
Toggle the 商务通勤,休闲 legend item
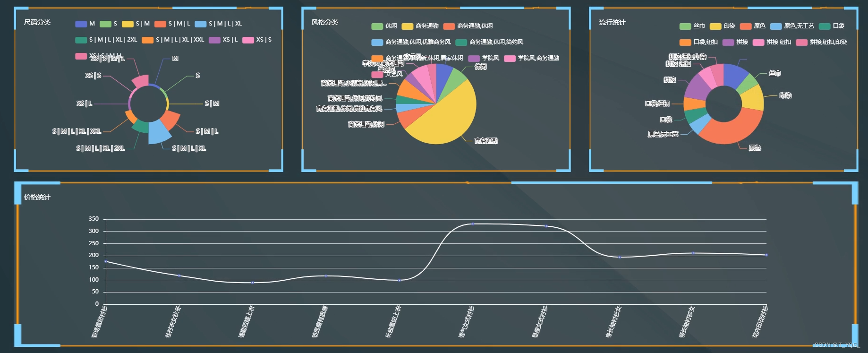tap(468, 26)
